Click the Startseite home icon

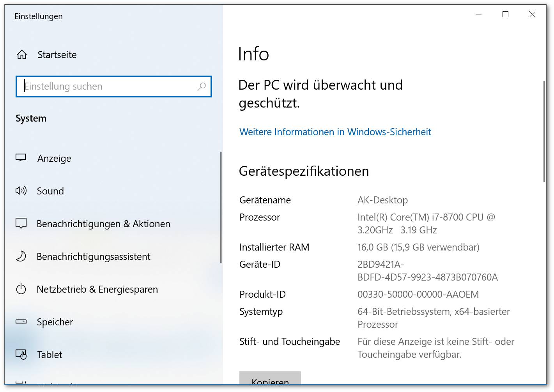click(22, 55)
